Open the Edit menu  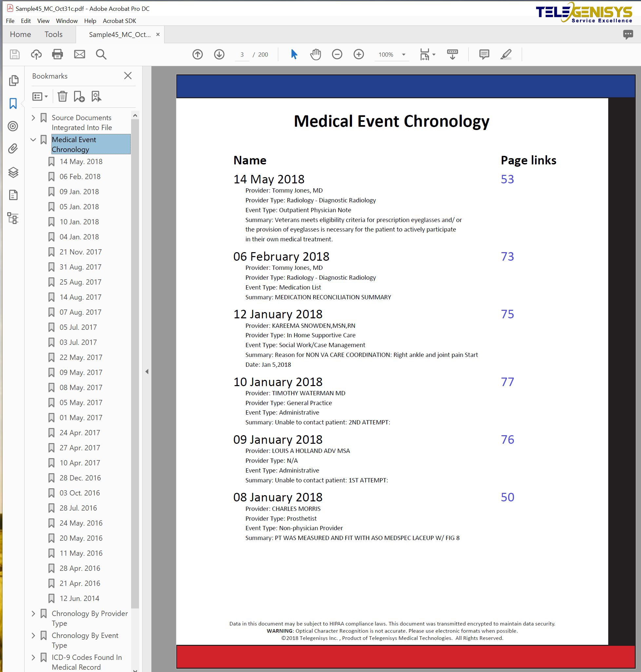pos(26,21)
